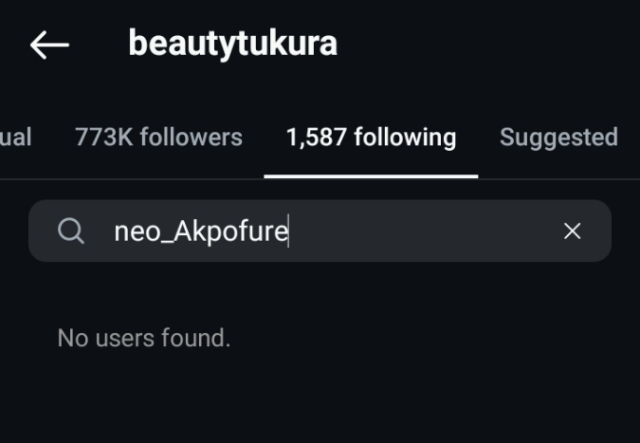
Task: Click the 'No users found.' message
Action: 144,338
